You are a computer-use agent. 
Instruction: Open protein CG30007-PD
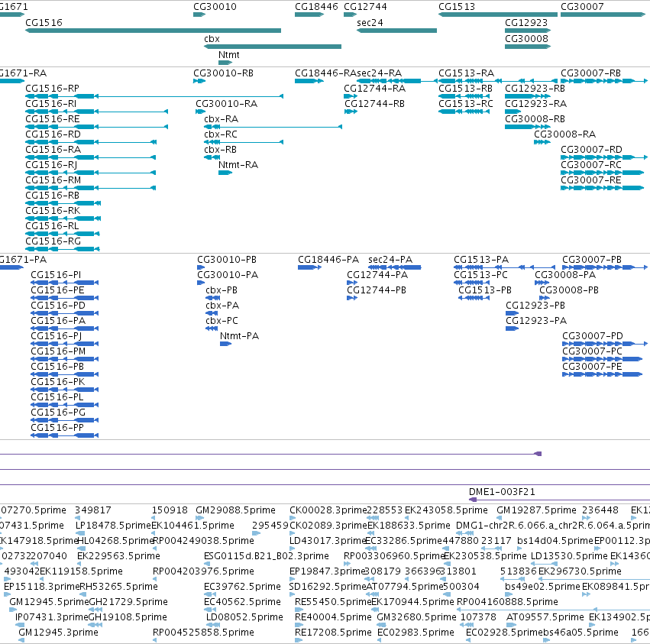pos(593,336)
